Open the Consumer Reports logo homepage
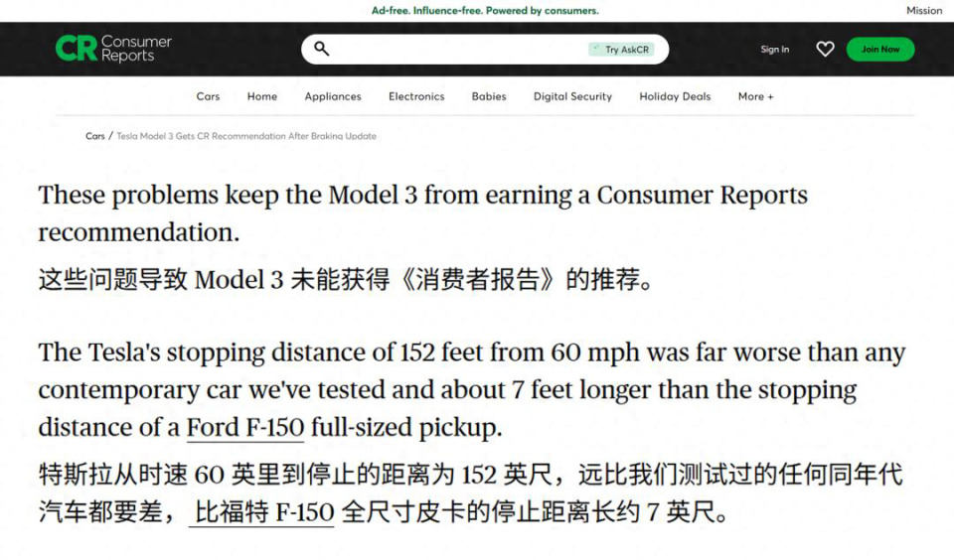The image size is (954, 560). pos(113,49)
